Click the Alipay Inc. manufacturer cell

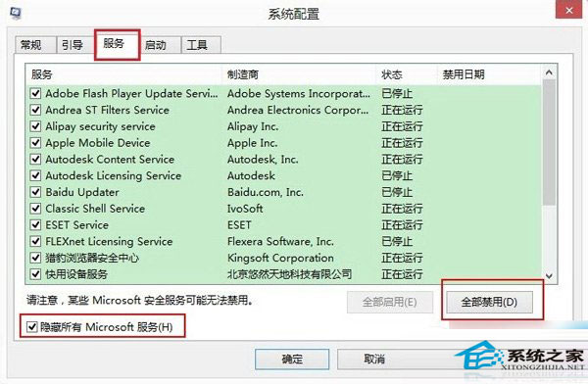pyautogui.click(x=253, y=126)
